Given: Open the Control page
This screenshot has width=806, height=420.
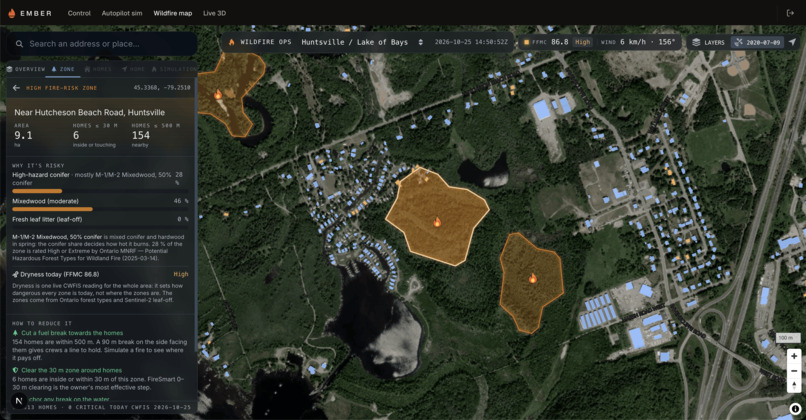Looking at the screenshot, I should [79, 13].
